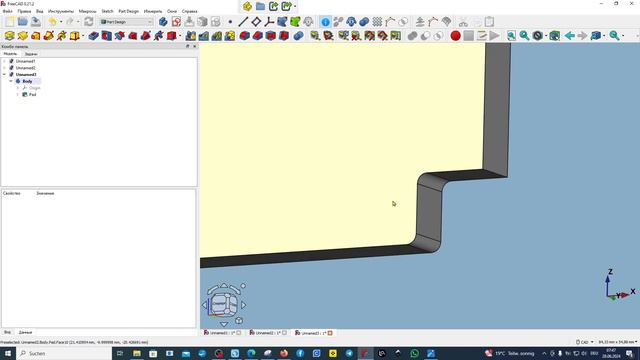
Task: Switch to the Модель tab in combo panel
Action: tap(10, 54)
